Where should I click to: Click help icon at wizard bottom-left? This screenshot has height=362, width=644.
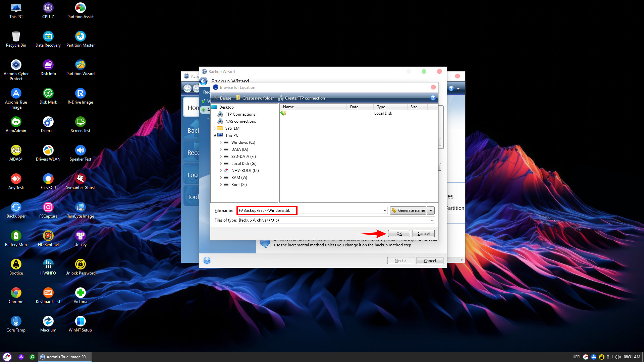pos(207,261)
